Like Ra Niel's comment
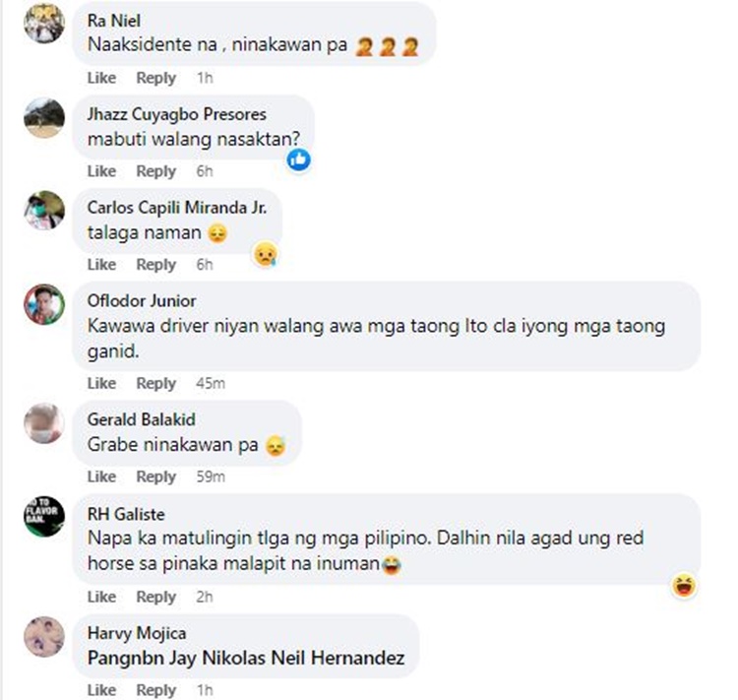The height and width of the screenshot is (700, 738). [101, 78]
